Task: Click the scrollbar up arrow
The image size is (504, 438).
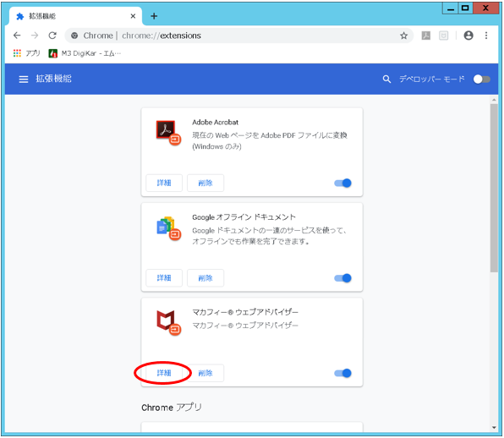Action: coord(494,100)
